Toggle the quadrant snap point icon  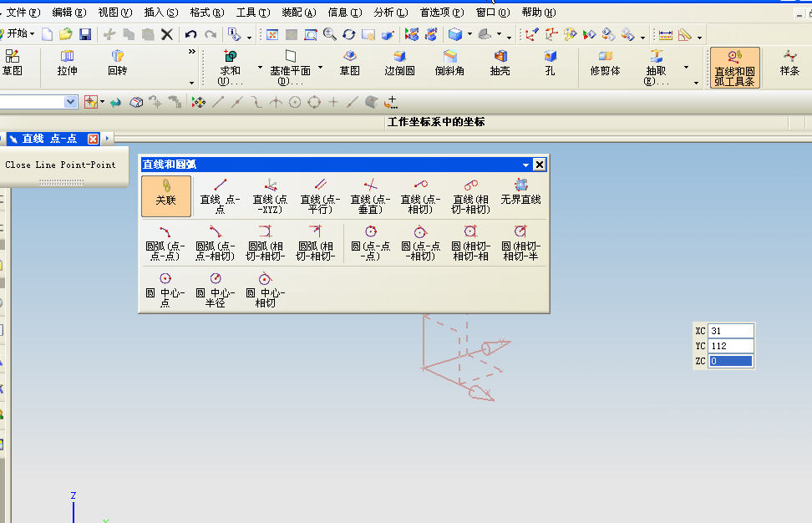pos(314,102)
